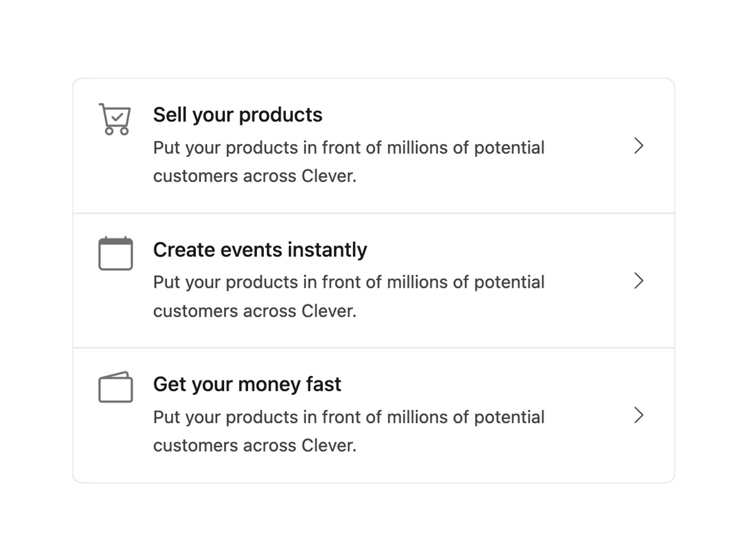747x560 pixels.
Task: Click the calendar icon beside Create events
Action: point(115,253)
